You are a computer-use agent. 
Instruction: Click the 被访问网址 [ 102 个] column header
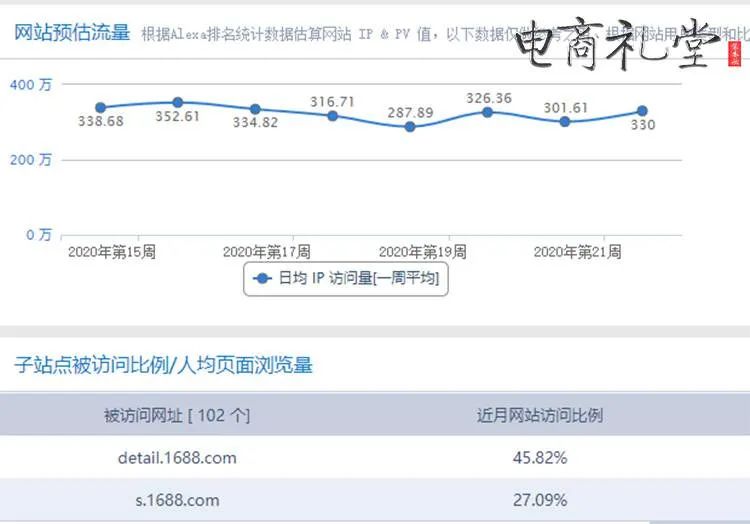(x=177, y=415)
